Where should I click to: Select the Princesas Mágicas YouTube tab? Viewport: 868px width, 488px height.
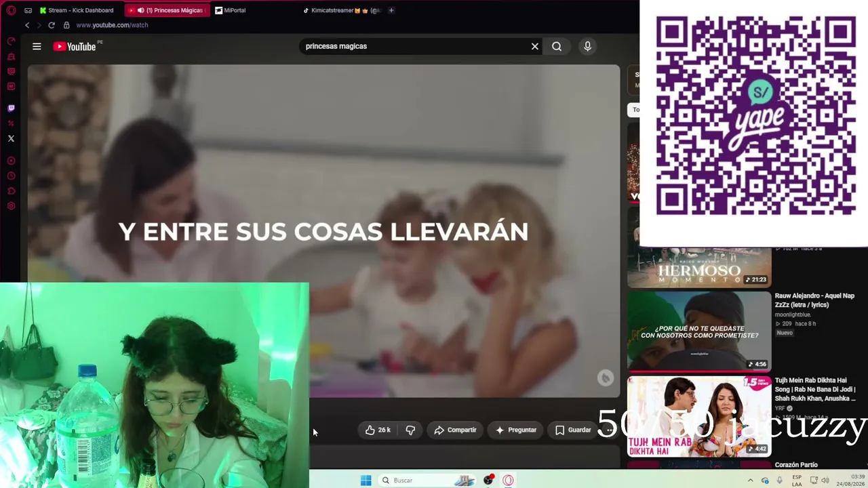(x=167, y=10)
